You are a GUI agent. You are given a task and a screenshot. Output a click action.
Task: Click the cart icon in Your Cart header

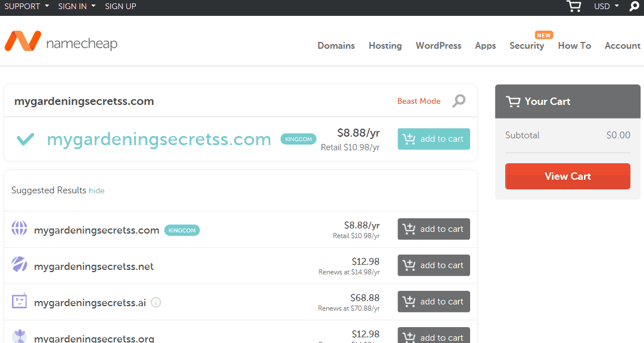513,101
